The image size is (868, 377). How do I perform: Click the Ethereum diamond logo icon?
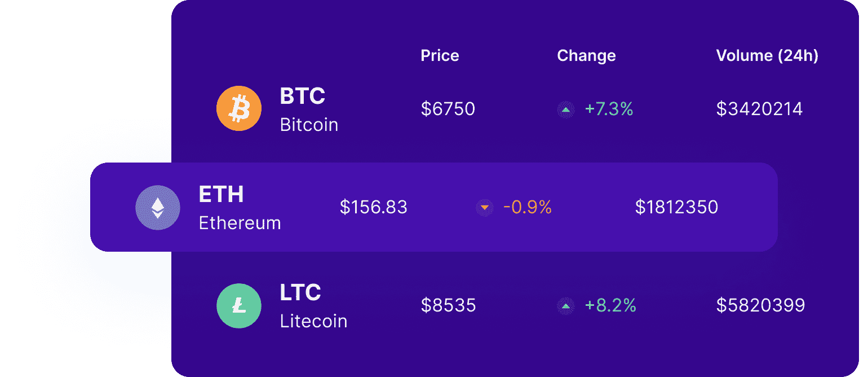[158, 208]
